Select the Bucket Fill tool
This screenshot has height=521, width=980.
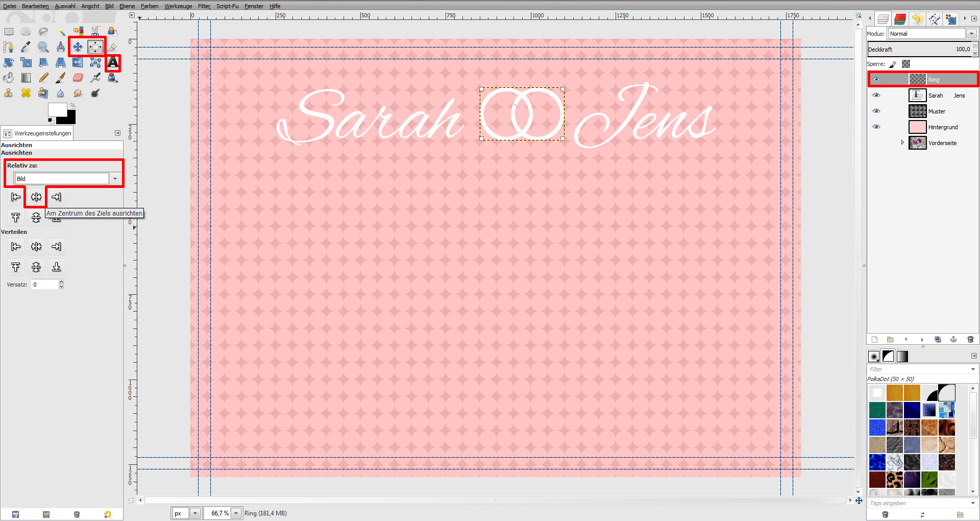click(9, 78)
